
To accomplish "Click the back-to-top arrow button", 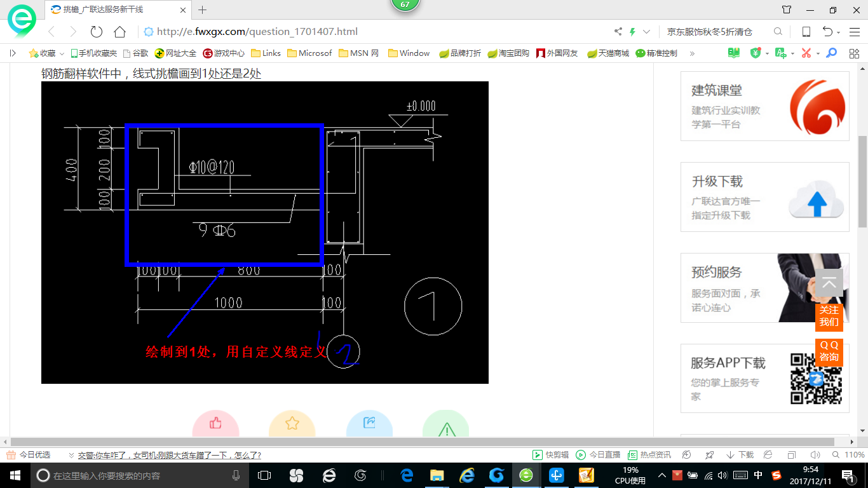I will pyautogui.click(x=829, y=283).
